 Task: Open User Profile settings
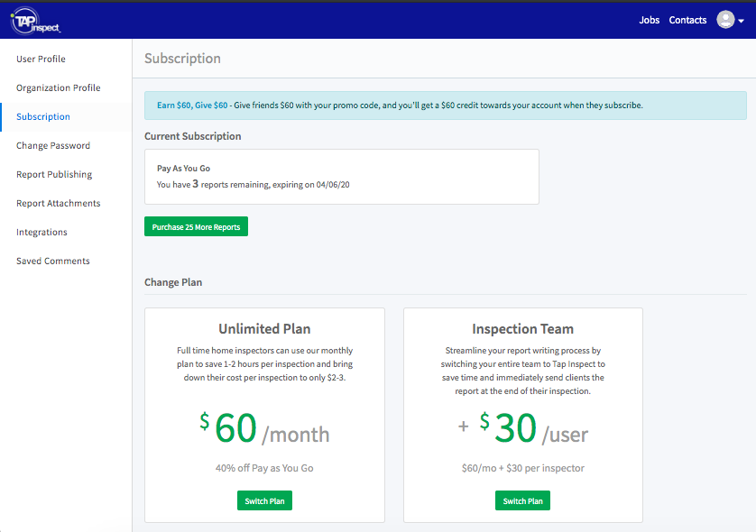pos(41,59)
